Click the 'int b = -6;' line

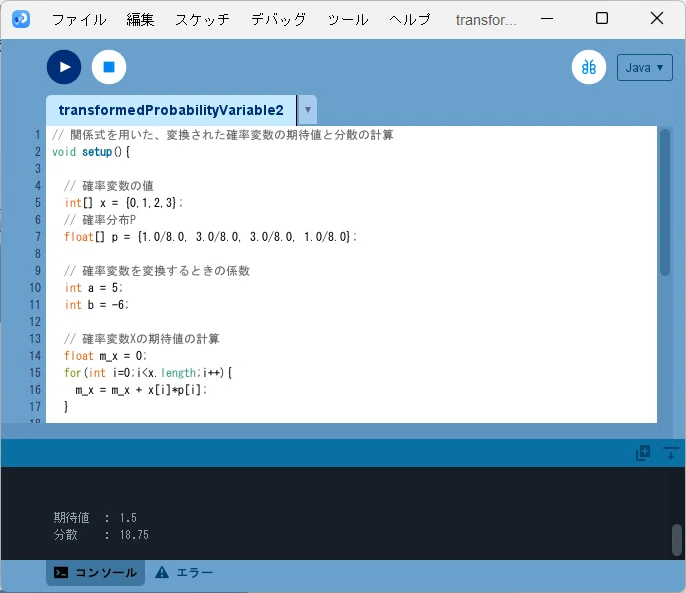(97, 305)
